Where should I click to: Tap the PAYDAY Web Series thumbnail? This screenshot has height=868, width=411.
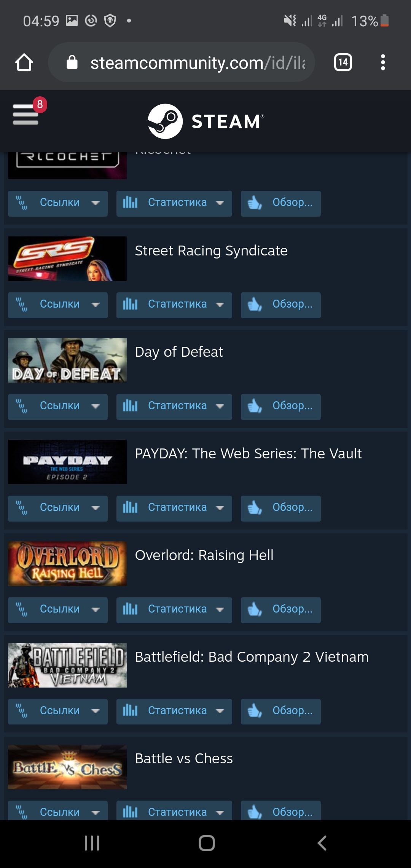(67, 462)
